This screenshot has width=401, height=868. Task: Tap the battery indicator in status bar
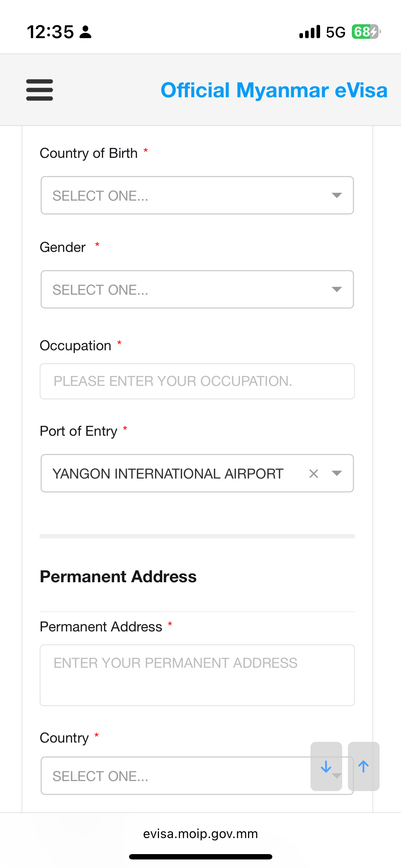[x=366, y=32]
